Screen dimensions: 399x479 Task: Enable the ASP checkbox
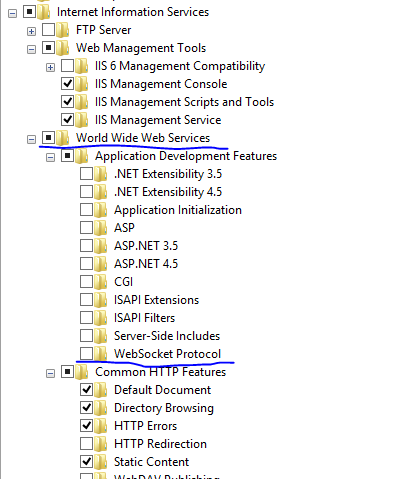[86, 228]
